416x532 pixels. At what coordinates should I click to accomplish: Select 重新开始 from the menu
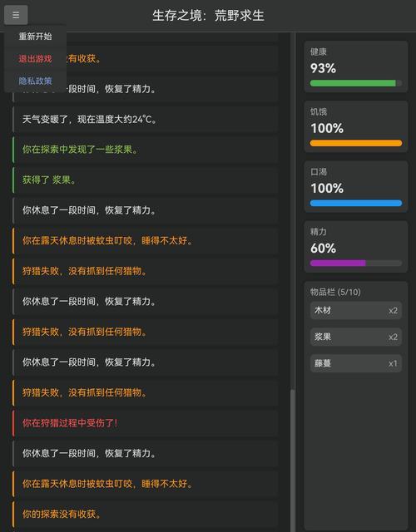point(35,37)
